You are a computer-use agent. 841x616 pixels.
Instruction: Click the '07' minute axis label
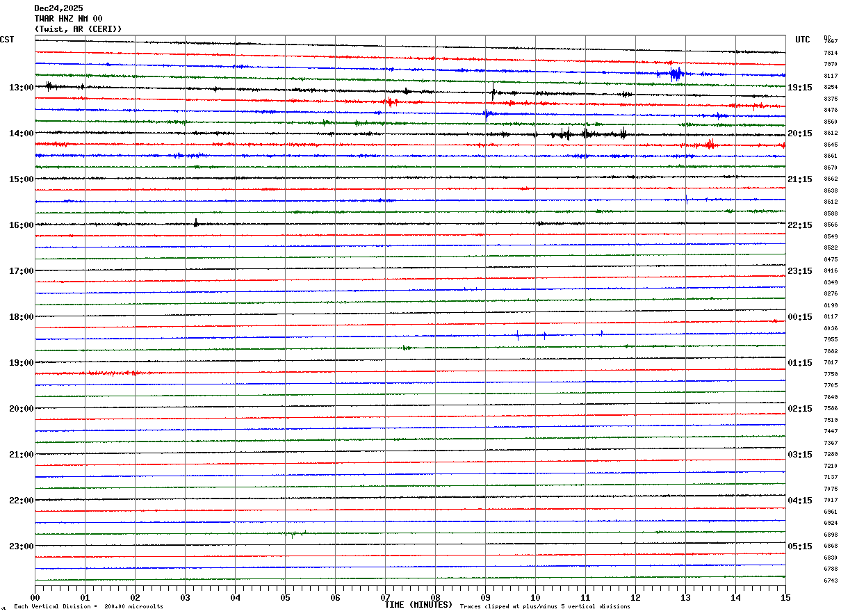click(x=385, y=598)
